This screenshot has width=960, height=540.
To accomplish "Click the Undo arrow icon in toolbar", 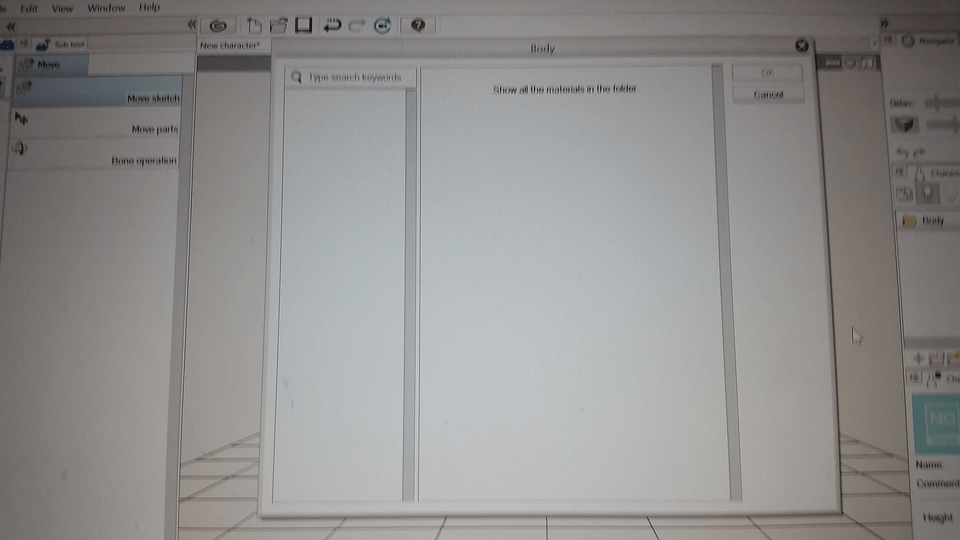I will pyautogui.click(x=332, y=26).
